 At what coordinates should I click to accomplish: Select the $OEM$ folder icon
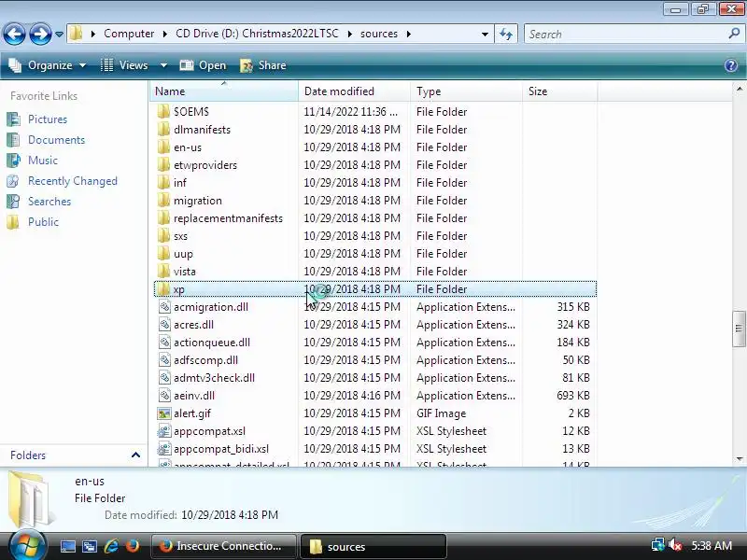coord(163,111)
